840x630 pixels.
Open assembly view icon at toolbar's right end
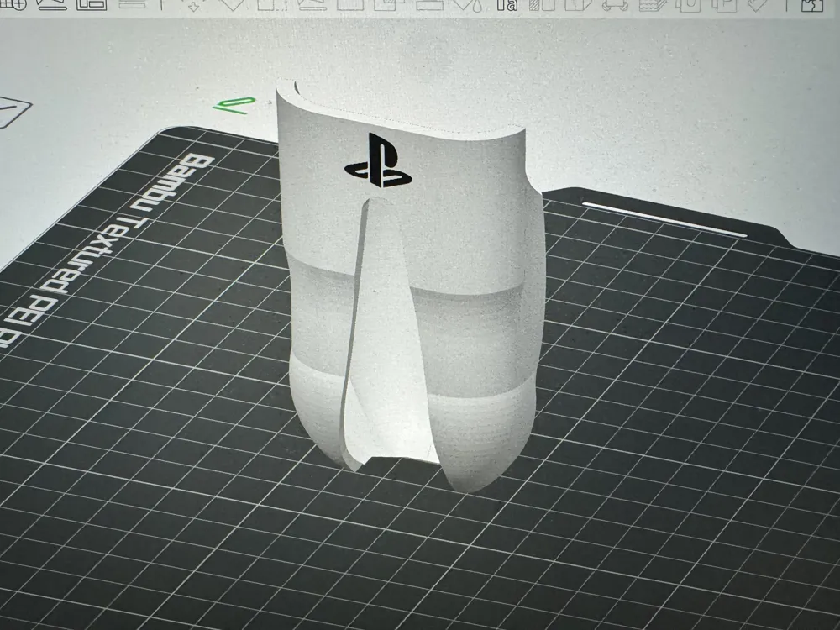pyautogui.click(x=811, y=5)
